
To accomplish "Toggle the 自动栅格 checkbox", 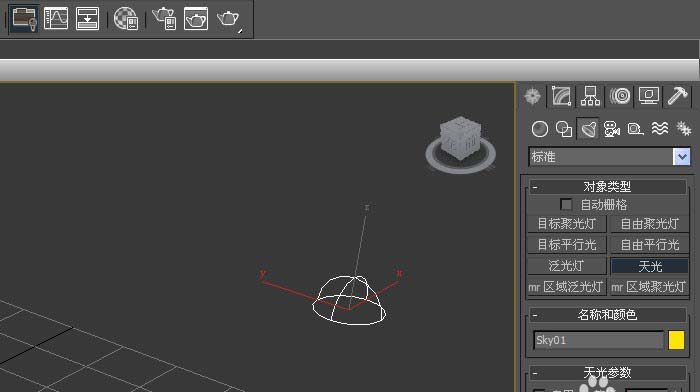I will click(x=566, y=204).
